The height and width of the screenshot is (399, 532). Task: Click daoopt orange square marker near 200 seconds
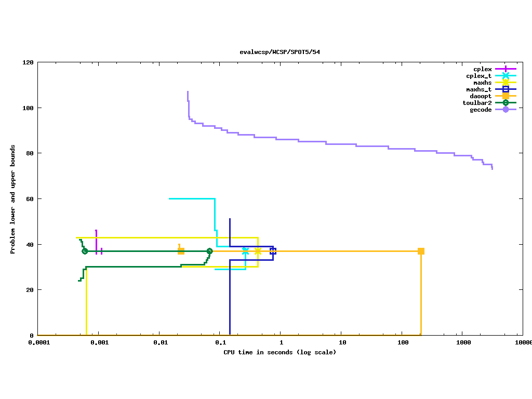coord(421,251)
